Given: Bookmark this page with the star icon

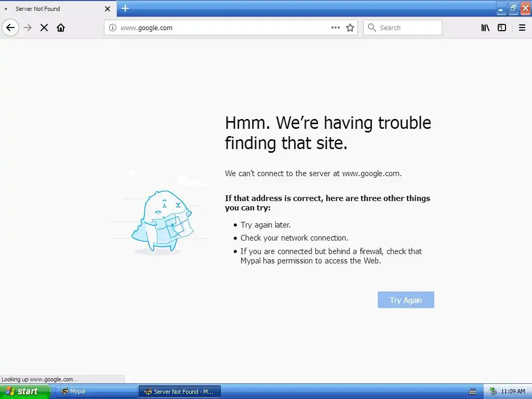Looking at the screenshot, I should [350, 28].
